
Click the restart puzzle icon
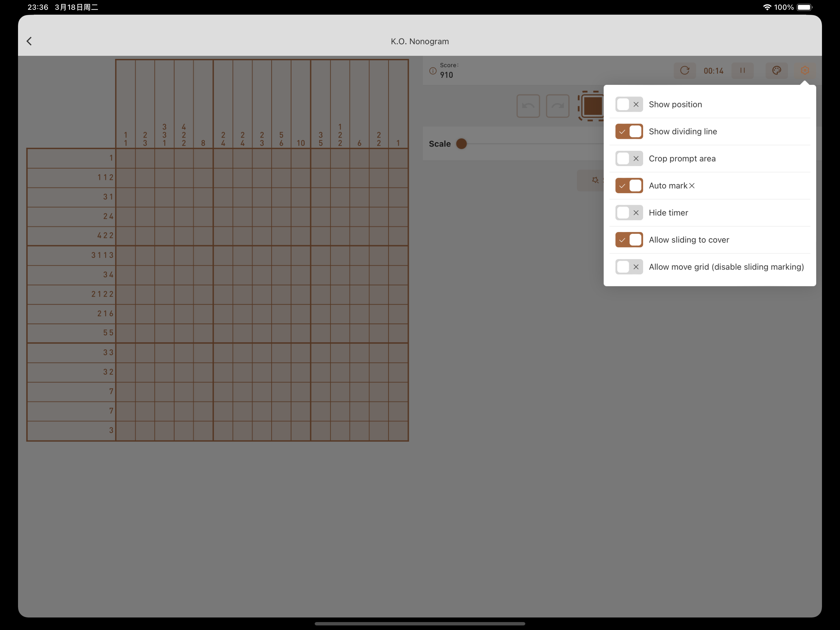pos(684,71)
